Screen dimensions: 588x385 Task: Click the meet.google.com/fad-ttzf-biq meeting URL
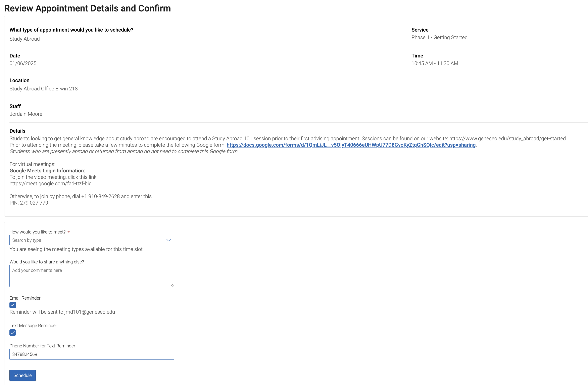[x=50, y=183]
